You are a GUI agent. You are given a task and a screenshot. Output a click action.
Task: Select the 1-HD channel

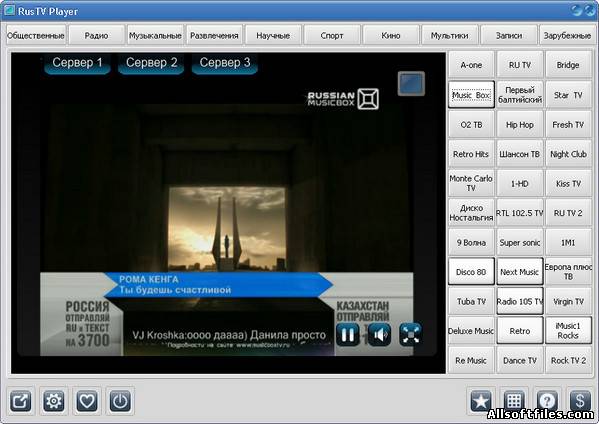coord(520,183)
